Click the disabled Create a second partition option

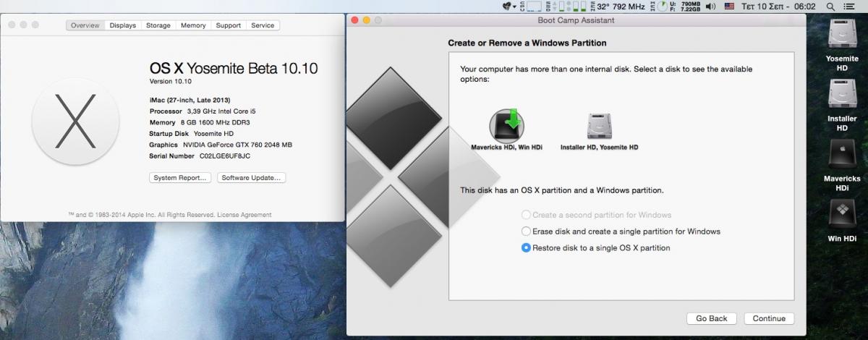(x=597, y=215)
